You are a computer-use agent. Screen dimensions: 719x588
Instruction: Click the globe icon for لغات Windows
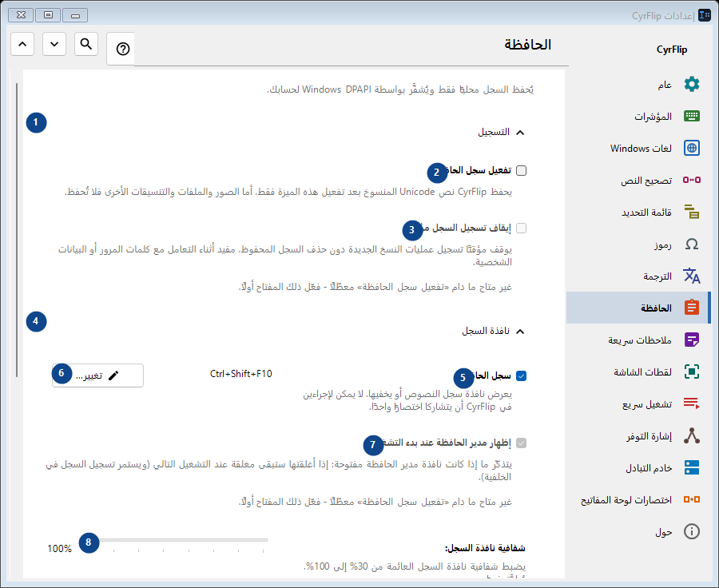coord(692,148)
